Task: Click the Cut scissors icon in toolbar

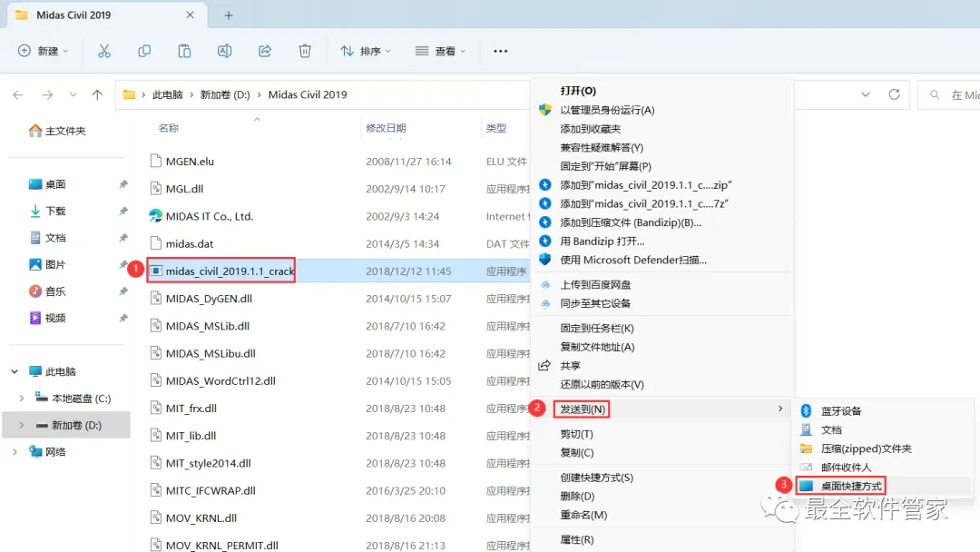Action: point(104,51)
